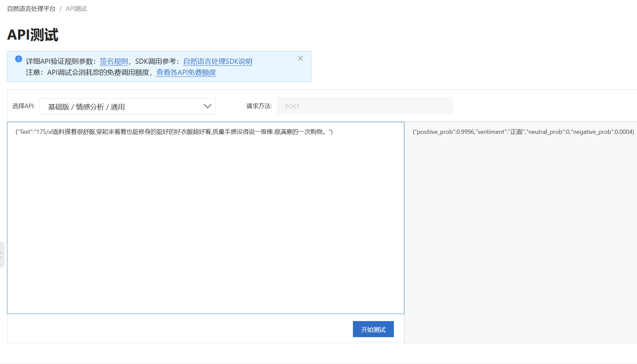This screenshot has width=637, height=364.
Task: Click the API测试 breadcrumb item
Action: 76,9
